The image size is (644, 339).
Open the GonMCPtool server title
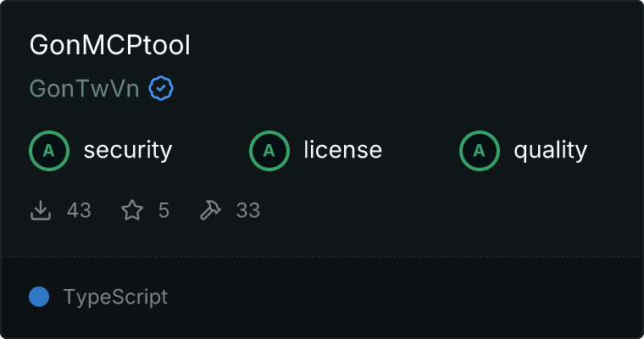109,45
